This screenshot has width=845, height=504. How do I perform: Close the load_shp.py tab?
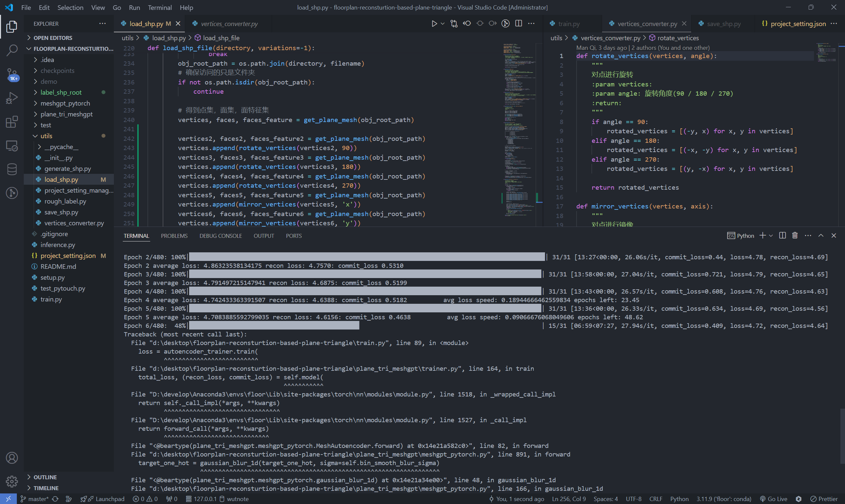[178, 23]
